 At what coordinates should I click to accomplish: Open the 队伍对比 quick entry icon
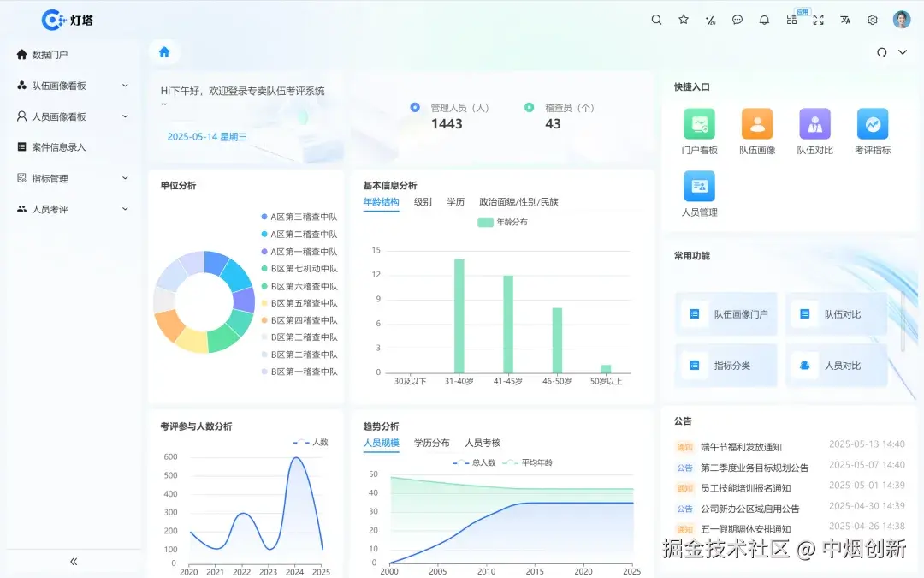814,125
